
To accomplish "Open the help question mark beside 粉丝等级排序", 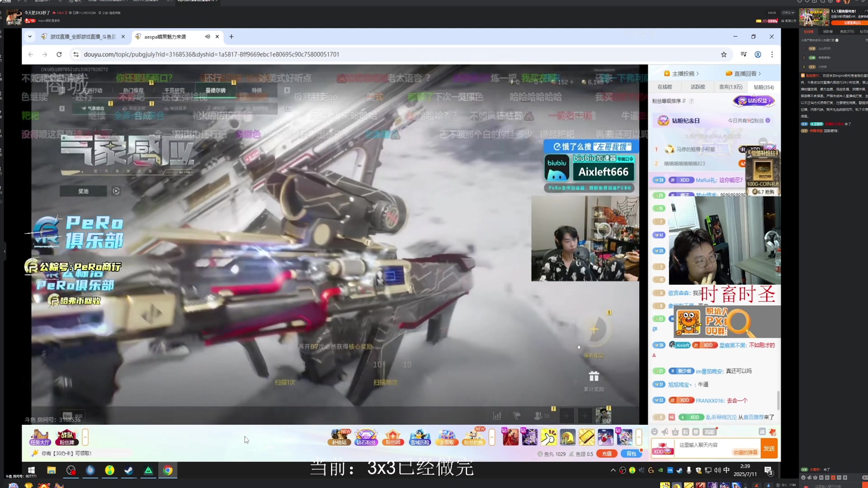I will point(692,101).
